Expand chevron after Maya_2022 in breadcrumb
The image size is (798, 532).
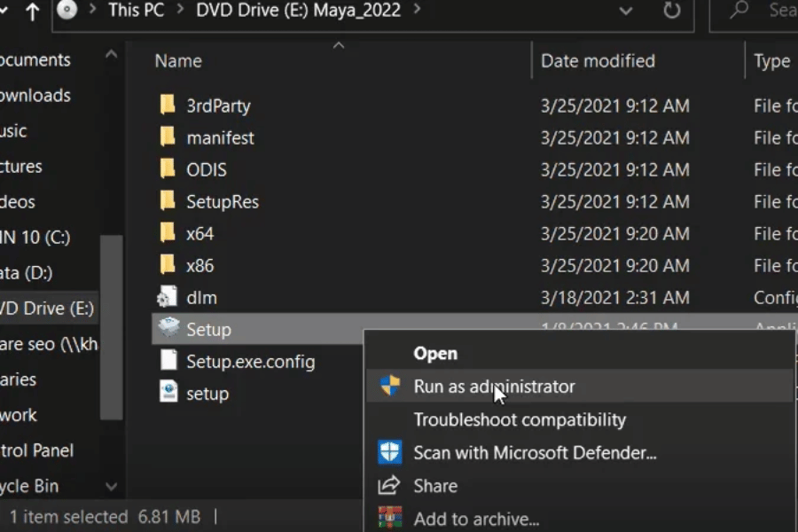point(418,11)
